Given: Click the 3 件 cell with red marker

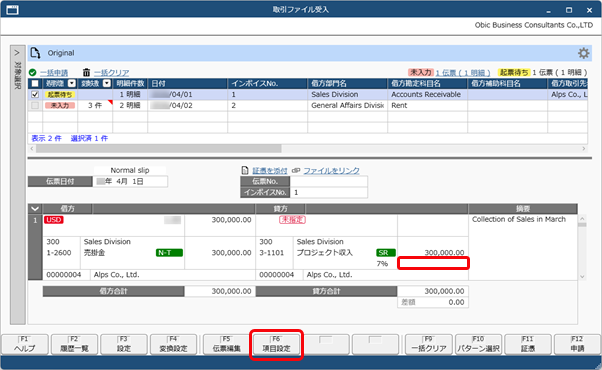Looking at the screenshot, I should click(95, 105).
